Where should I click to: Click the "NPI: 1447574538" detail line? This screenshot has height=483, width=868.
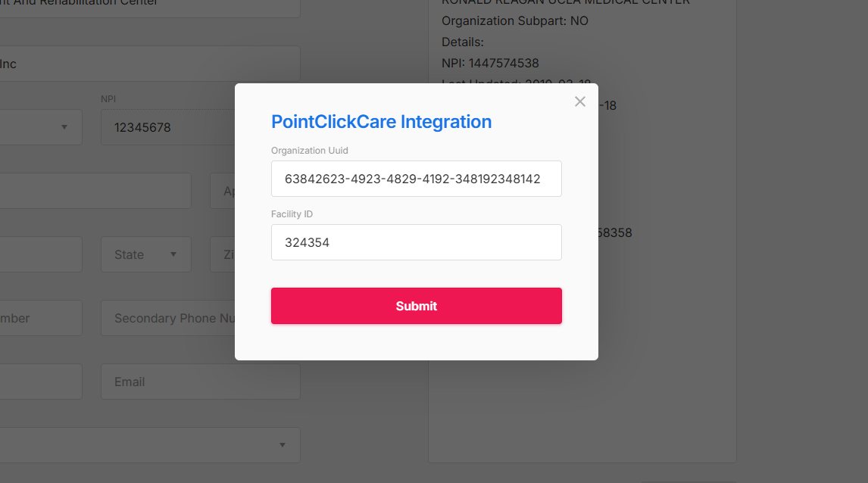490,63
